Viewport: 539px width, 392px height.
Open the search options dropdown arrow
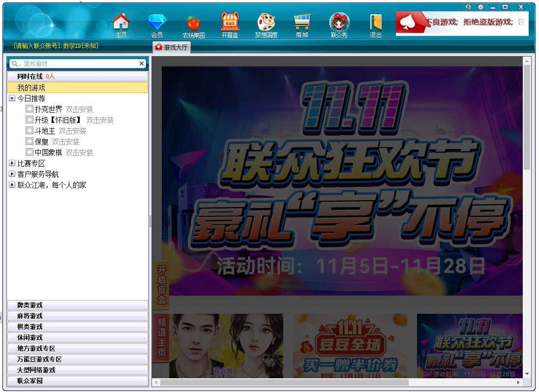20,65
